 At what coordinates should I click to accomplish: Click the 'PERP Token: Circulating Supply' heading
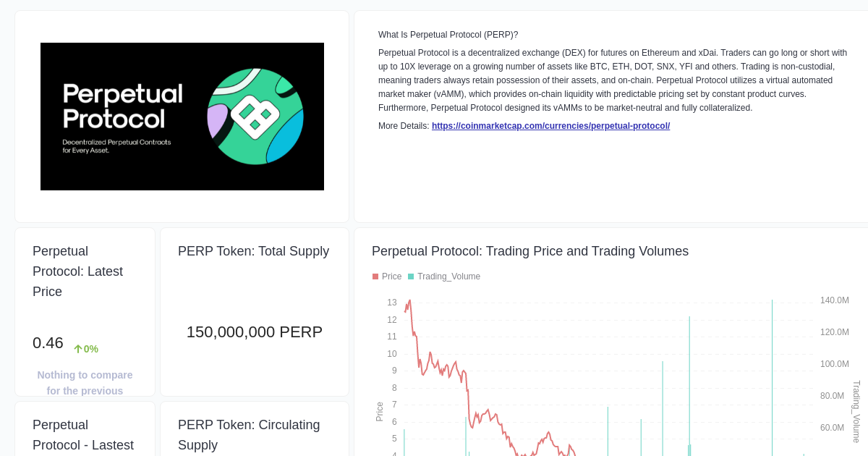(249, 434)
